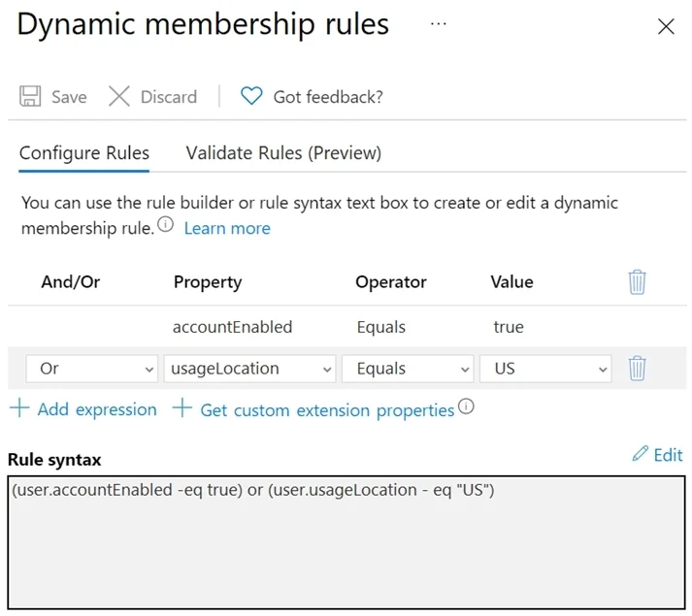Screen dimensions: 692x616
Task: Open the ellipsis more options menu
Action: click(x=439, y=24)
